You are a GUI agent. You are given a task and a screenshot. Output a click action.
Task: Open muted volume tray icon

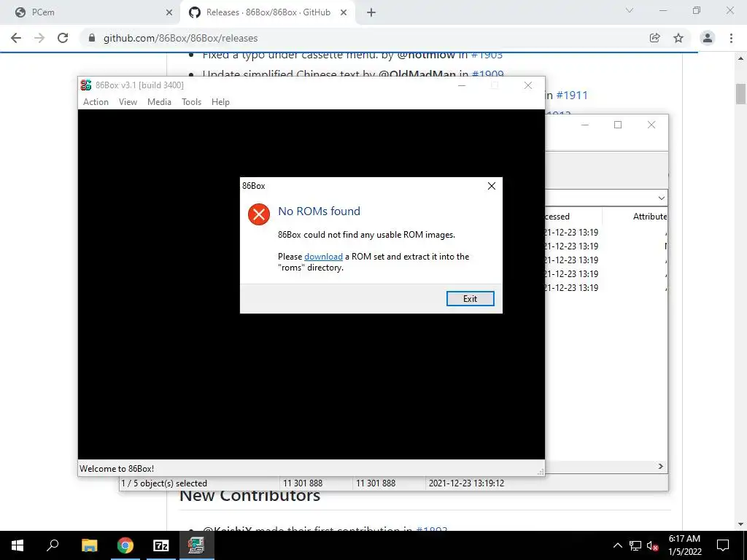point(653,545)
